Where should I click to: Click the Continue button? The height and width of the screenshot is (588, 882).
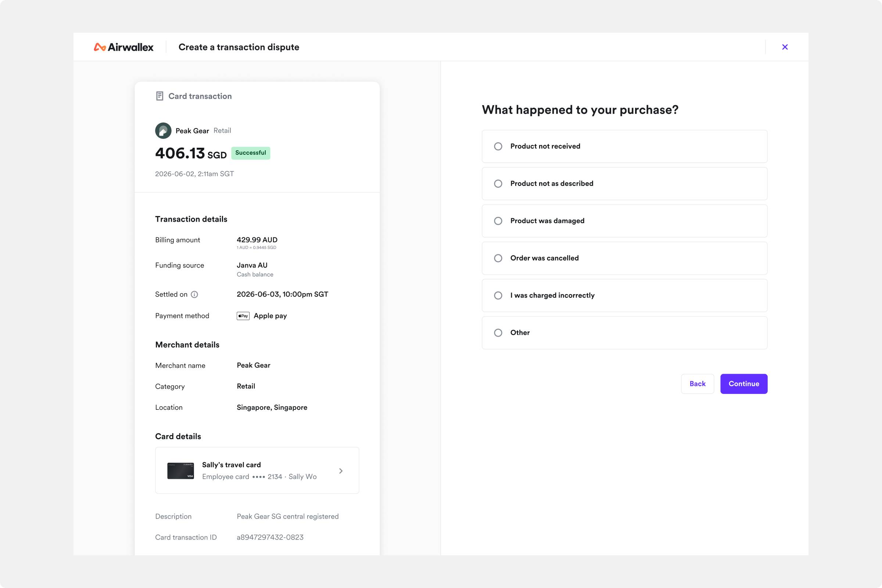(743, 384)
